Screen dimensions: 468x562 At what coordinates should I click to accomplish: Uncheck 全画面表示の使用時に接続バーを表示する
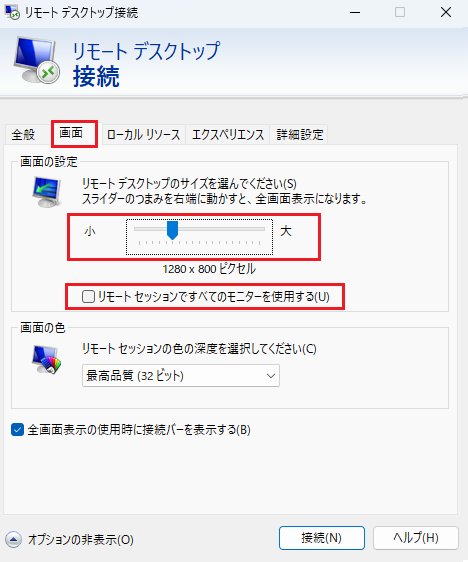[17, 429]
